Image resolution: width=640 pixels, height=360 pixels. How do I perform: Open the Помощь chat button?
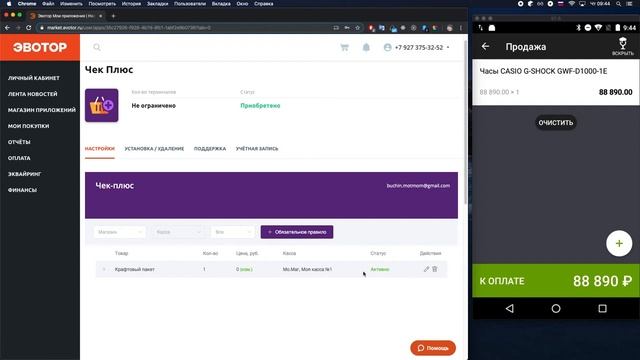click(x=433, y=348)
